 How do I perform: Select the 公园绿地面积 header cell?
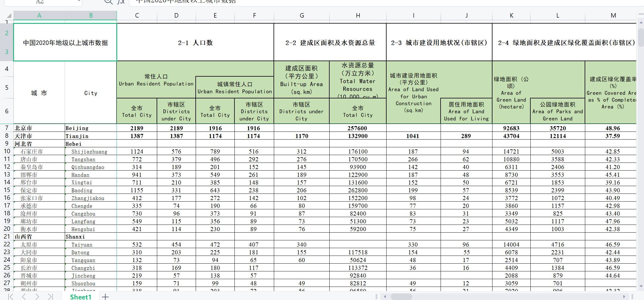point(557,111)
